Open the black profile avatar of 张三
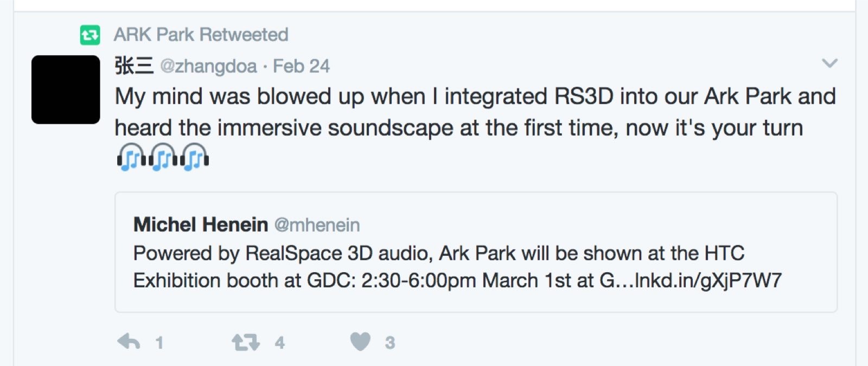 pos(66,89)
